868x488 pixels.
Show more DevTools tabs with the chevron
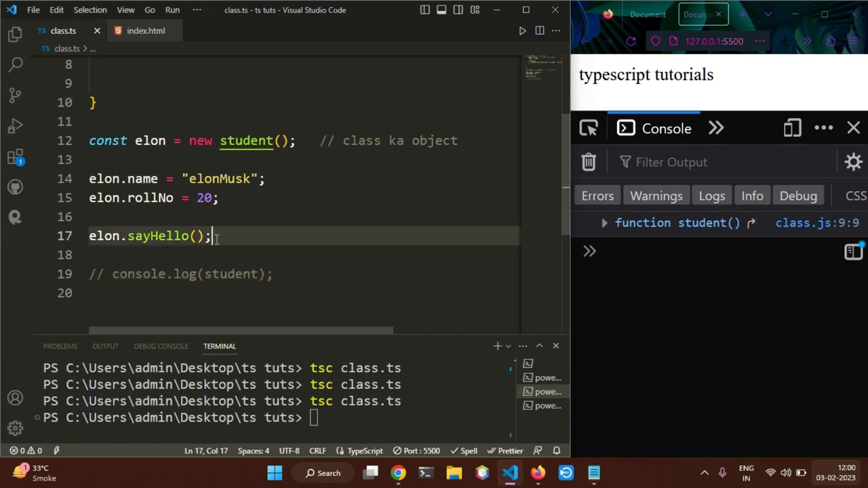click(716, 128)
